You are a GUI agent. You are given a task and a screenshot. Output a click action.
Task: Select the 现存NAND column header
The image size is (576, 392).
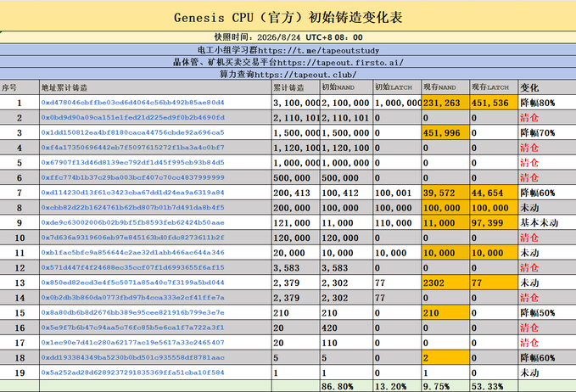click(445, 87)
